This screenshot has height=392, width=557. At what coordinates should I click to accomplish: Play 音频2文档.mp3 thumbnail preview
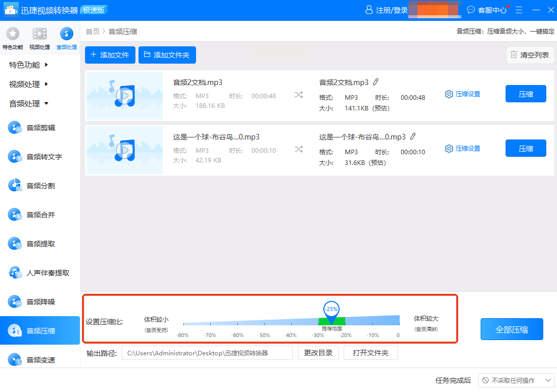[x=125, y=96]
